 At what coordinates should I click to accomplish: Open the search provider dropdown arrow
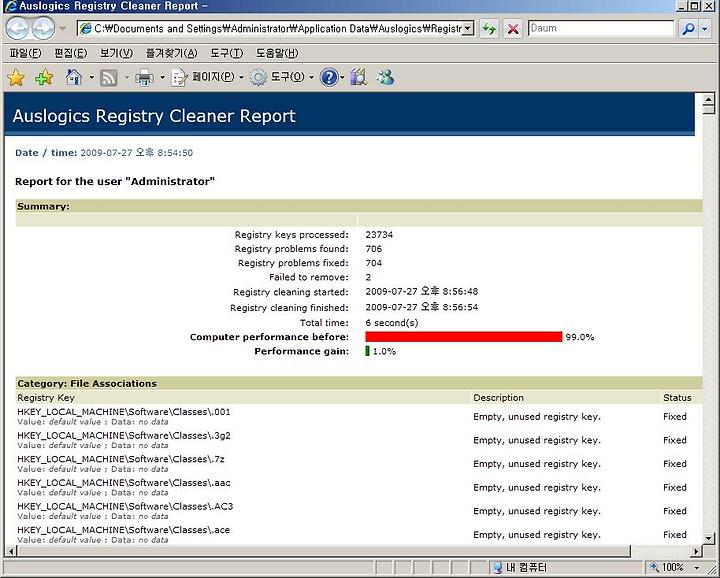(x=705, y=29)
